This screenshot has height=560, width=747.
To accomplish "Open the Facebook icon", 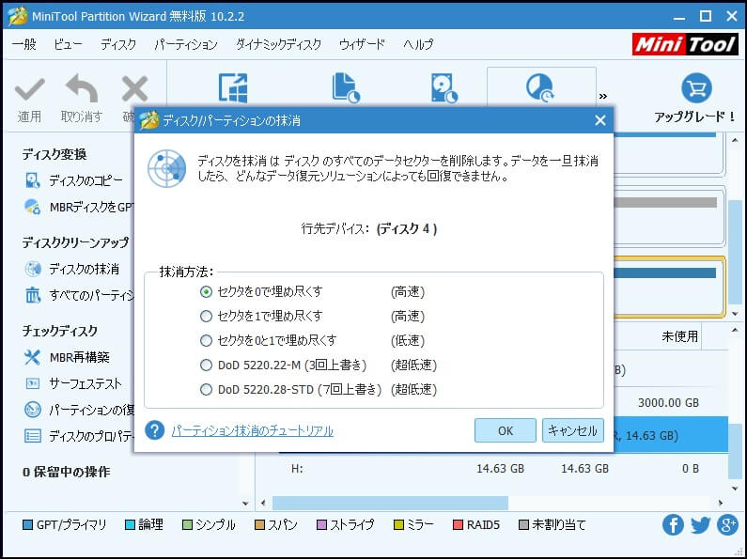I will 673,525.
